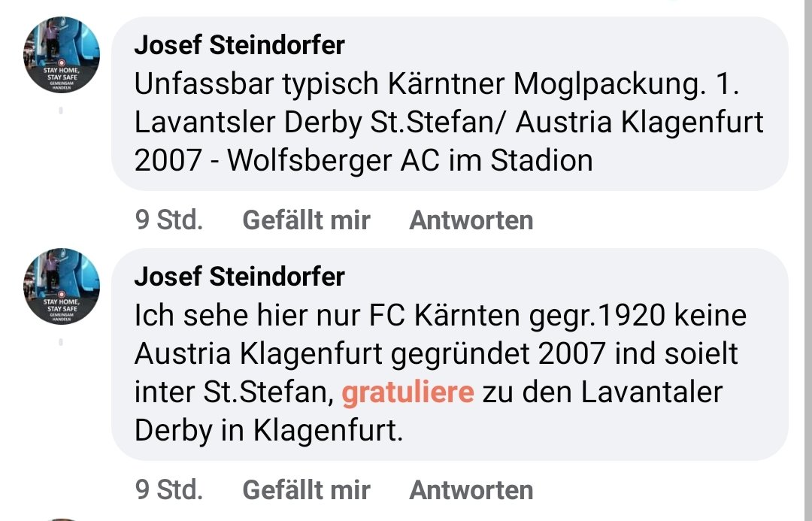812x521 pixels.
Task: Click the highlighted word 'gratuliere'
Action: (408, 392)
